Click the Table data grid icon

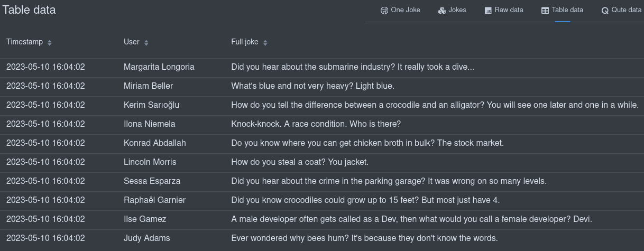click(x=545, y=11)
